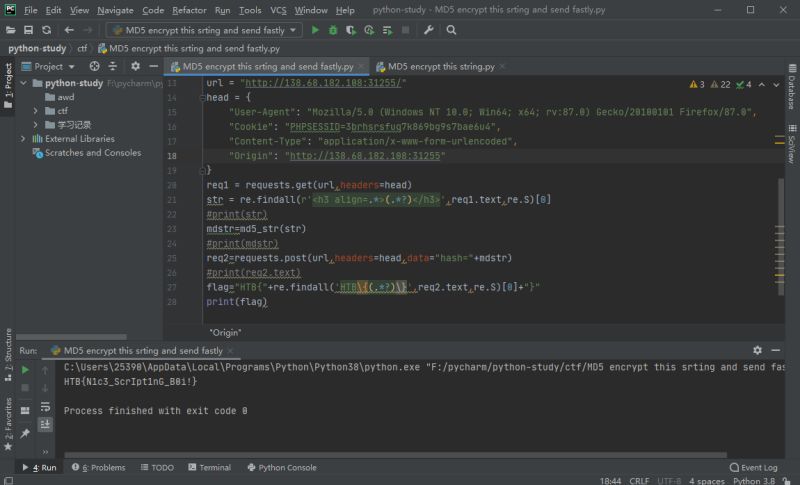
Task: Open the run configuration dropdown
Action: click(293, 30)
